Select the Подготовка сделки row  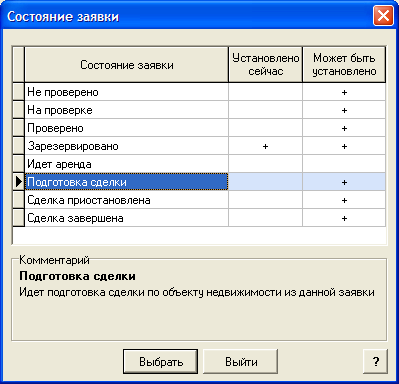(x=199, y=182)
